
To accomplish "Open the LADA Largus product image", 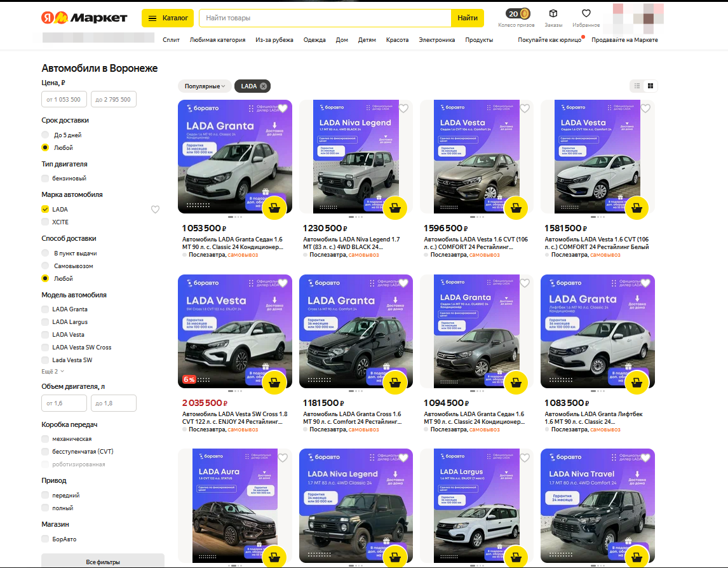I will point(476,506).
